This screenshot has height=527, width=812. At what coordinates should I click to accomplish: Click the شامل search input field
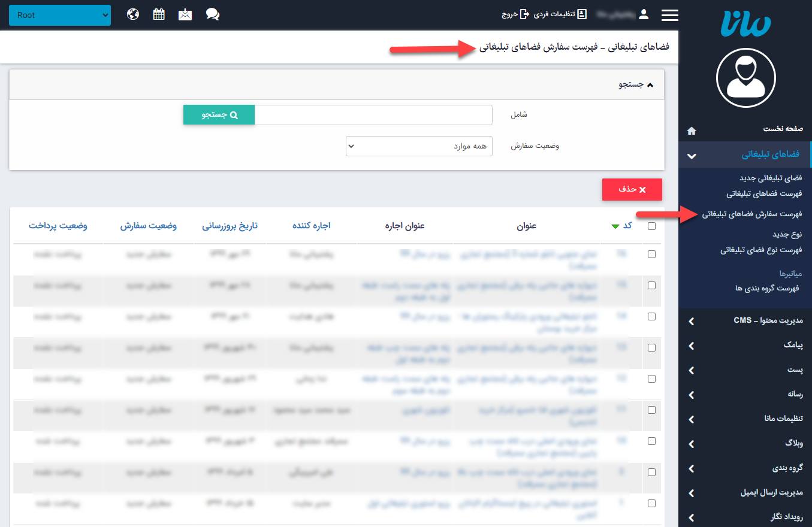374,114
